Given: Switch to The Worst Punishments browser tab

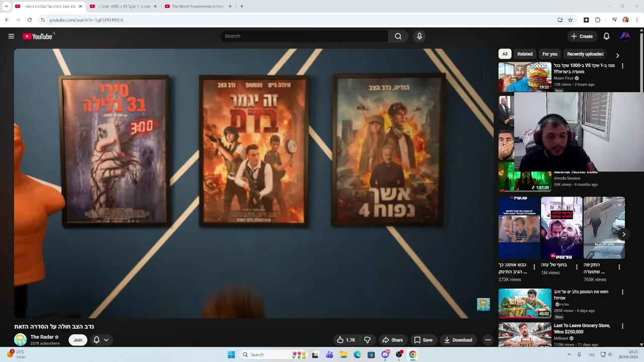Looking at the screenshot, I should point(199,7).
